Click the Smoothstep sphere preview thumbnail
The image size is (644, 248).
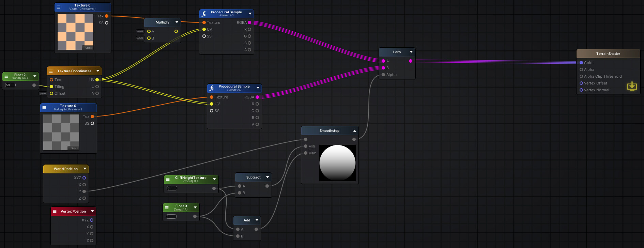[x=337, y=163]
